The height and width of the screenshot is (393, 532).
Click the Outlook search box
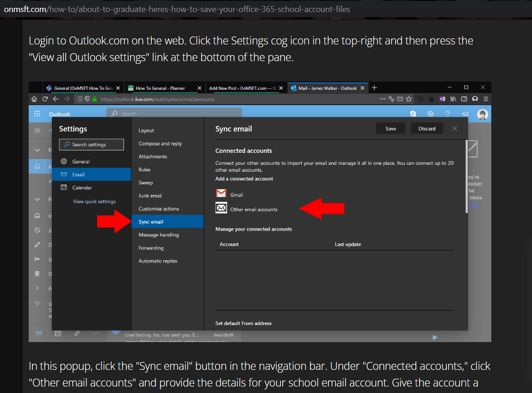point(174,113)
